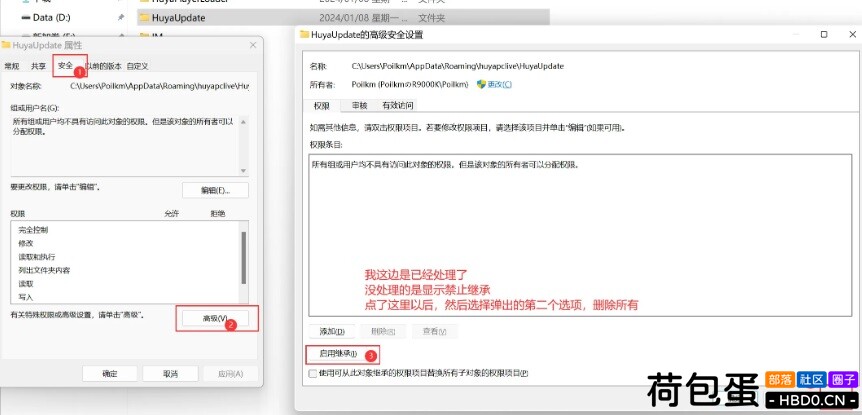Click the greyed-out 删除 button
This screenshot has height=415, width=862.
(x=383, y=331)
